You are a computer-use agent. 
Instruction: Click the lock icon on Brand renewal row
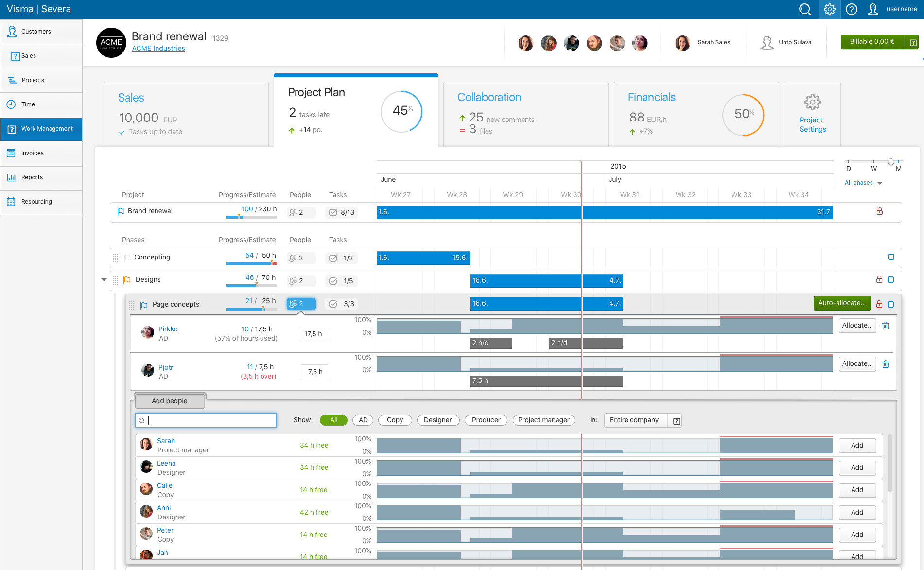point(880,211)
